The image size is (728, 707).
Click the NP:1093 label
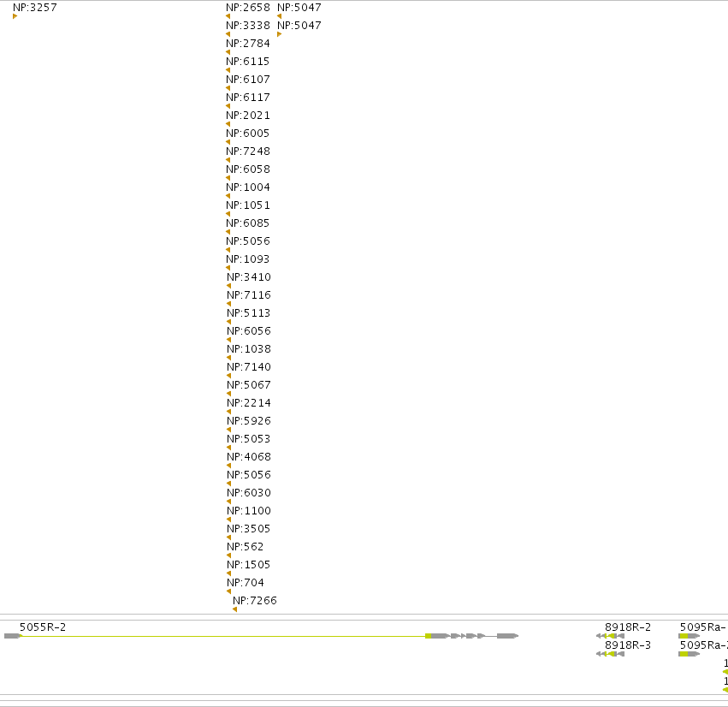click(x=248, y=259)
